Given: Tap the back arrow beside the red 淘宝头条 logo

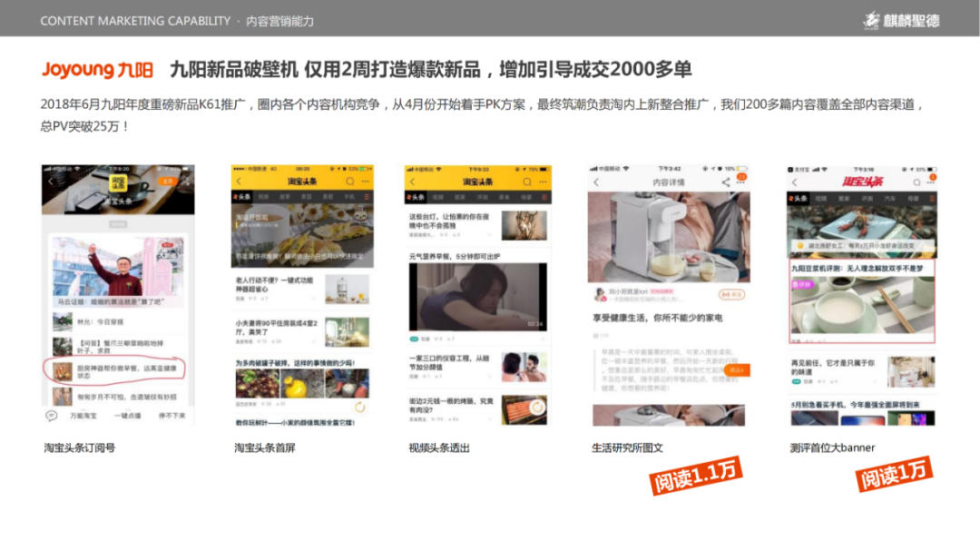Looking at the screenshot, I should coord(794,182).
